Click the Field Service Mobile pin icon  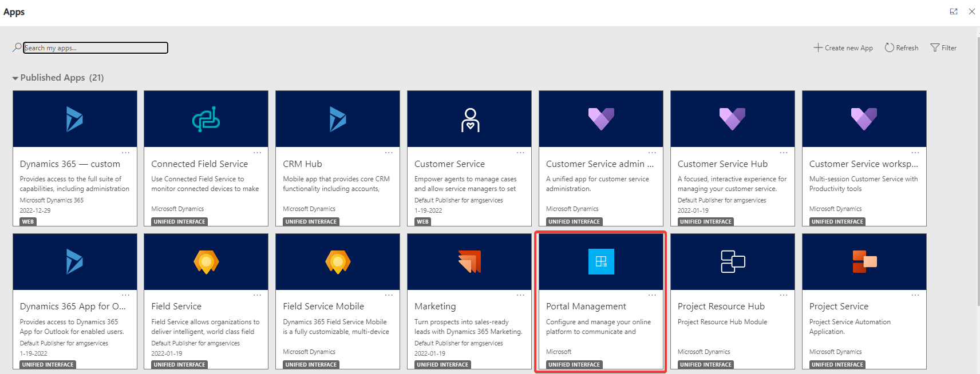(x=338, y=262)
